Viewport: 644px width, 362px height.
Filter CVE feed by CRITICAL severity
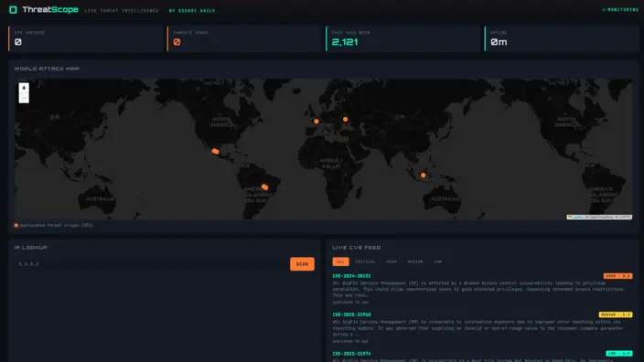click(x=365, y=261)
